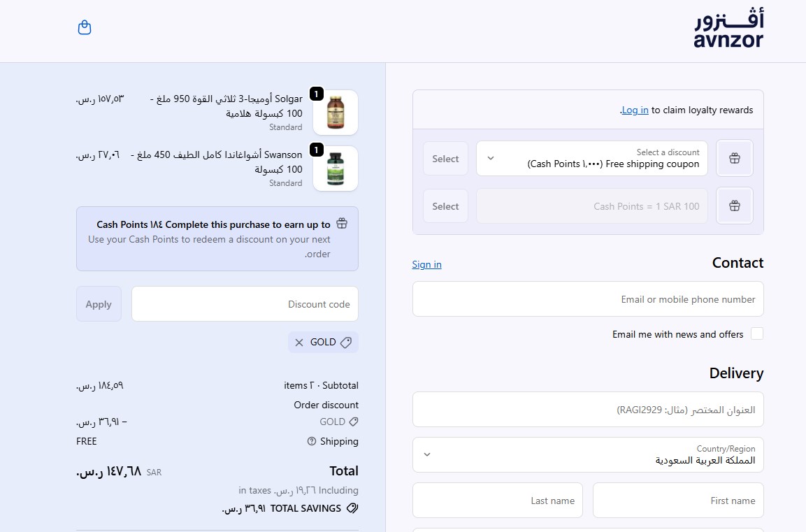Open the shopping bag cart icon
806x532 pixels.
[x=85, y=27]
